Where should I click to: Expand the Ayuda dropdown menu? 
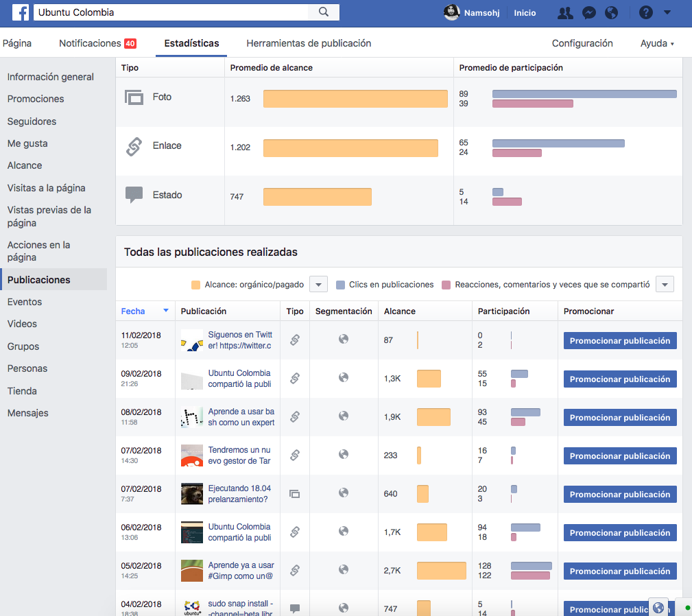(657, 43)
